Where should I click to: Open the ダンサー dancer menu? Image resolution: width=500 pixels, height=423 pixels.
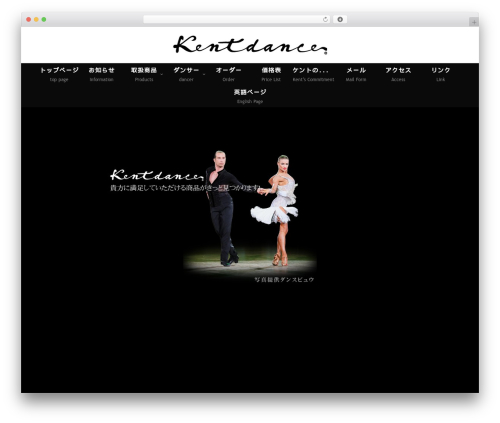pos(186,74)
